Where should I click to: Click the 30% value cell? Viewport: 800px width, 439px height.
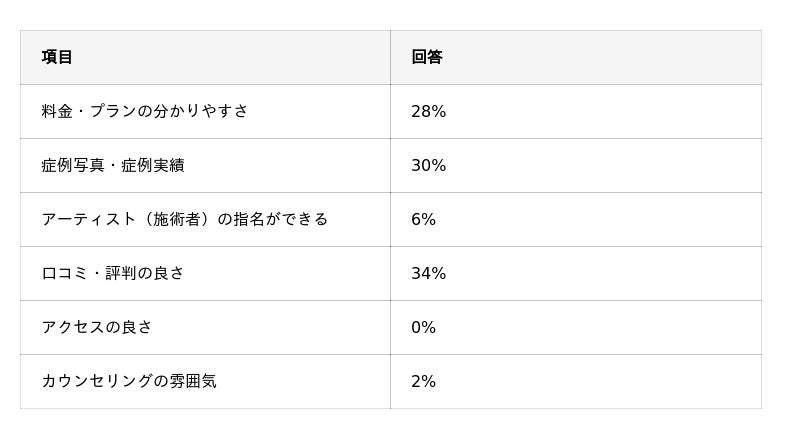(x=428, y=166)
